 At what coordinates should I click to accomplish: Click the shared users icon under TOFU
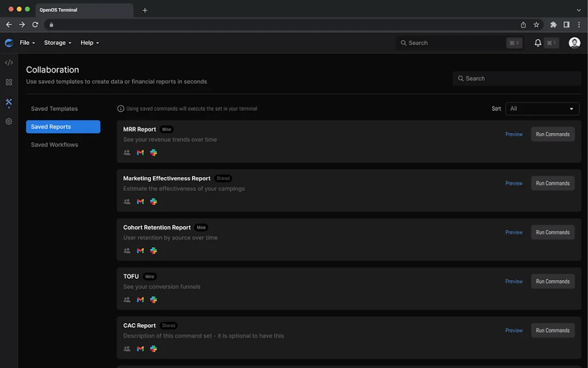coord(126,300)
